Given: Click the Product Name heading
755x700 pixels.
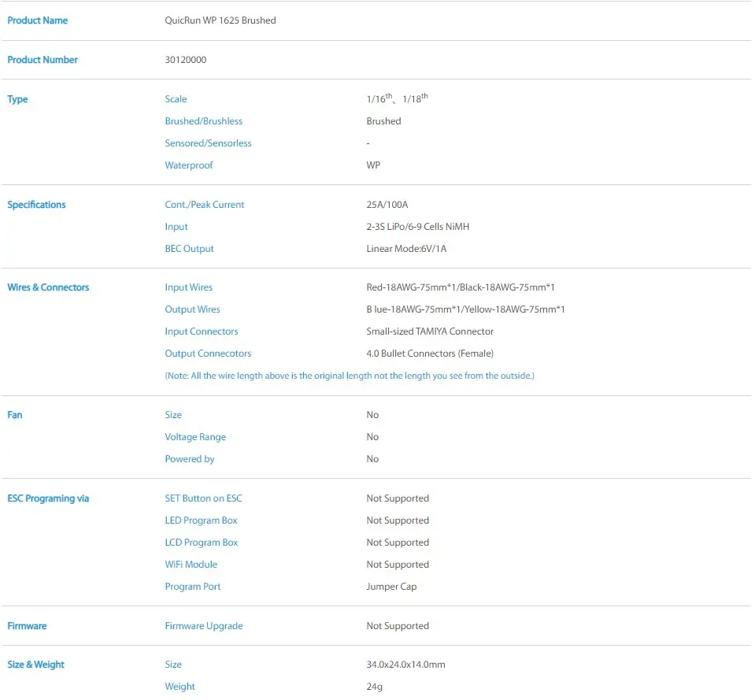Looking at the screenshot, I should click(x=38, y=20).
